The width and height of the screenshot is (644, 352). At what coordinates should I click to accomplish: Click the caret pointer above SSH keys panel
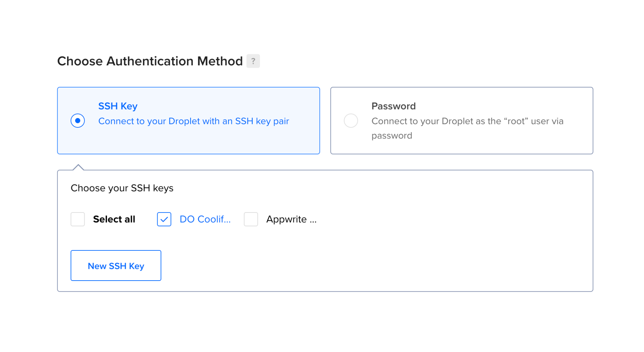coord(78,167)
